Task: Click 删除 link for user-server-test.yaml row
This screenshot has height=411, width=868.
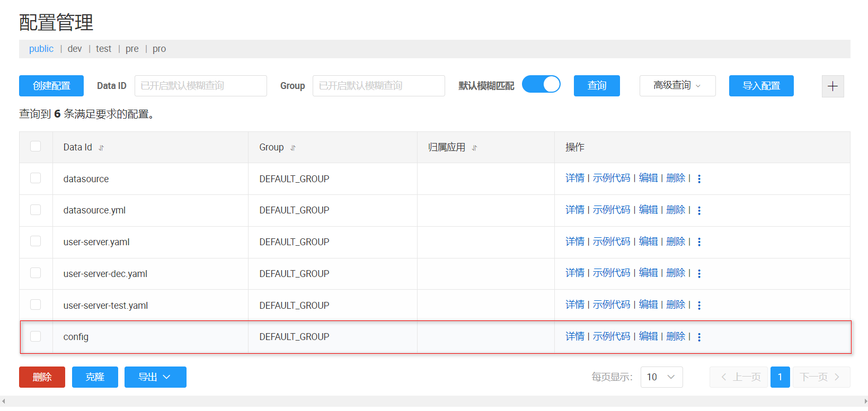Action: (676, 305)
